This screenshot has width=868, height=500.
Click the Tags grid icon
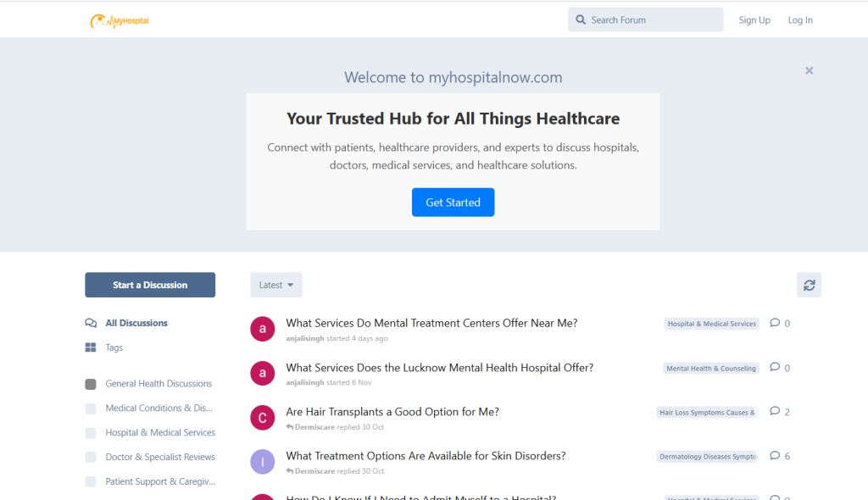(x=91, y=347)
